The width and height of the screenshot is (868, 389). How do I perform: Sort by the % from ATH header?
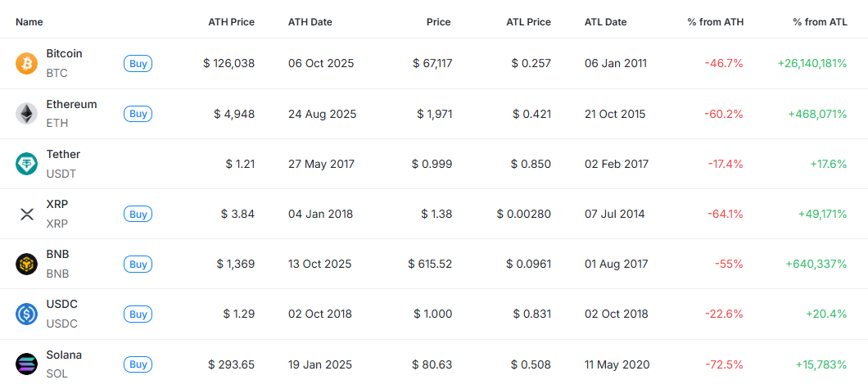pos(715,22)
